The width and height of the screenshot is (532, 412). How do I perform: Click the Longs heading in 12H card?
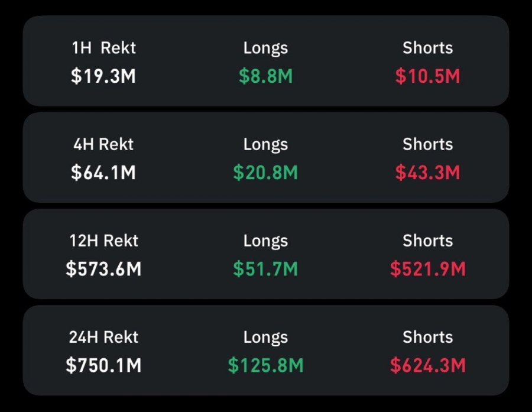tap(265, 241)
